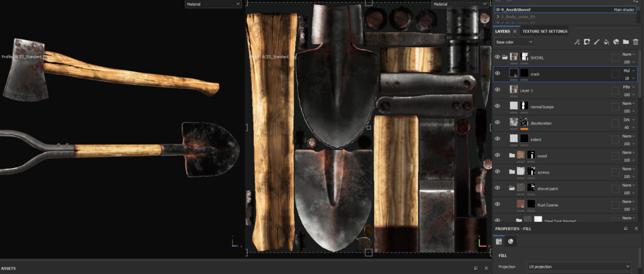Select the discoloration layer mask thumbnail

(x=524, y=123)
